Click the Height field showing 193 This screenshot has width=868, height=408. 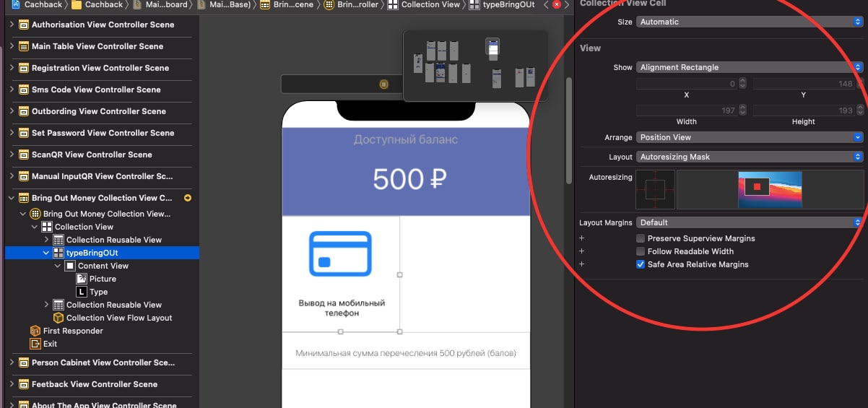[804, 110]
